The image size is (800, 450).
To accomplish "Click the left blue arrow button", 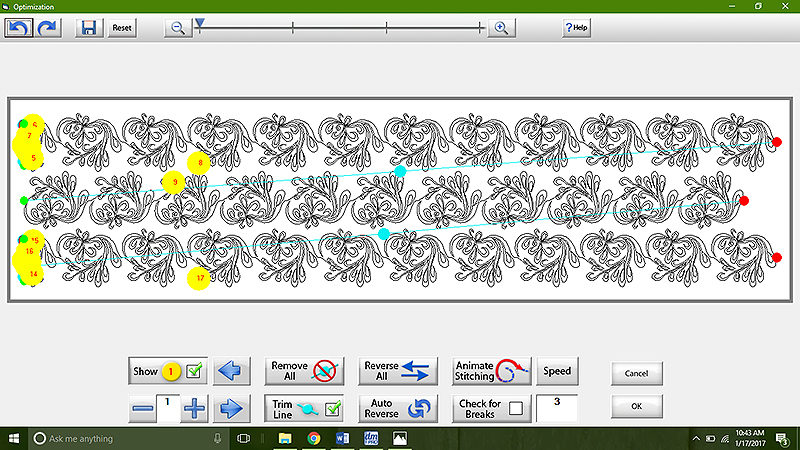I will [x=231, y=372].
